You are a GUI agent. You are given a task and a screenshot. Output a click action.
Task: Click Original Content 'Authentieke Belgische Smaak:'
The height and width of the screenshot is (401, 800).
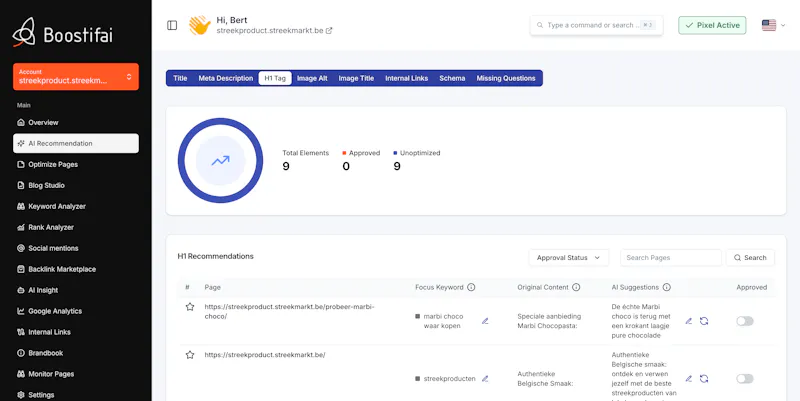point(543,379)
